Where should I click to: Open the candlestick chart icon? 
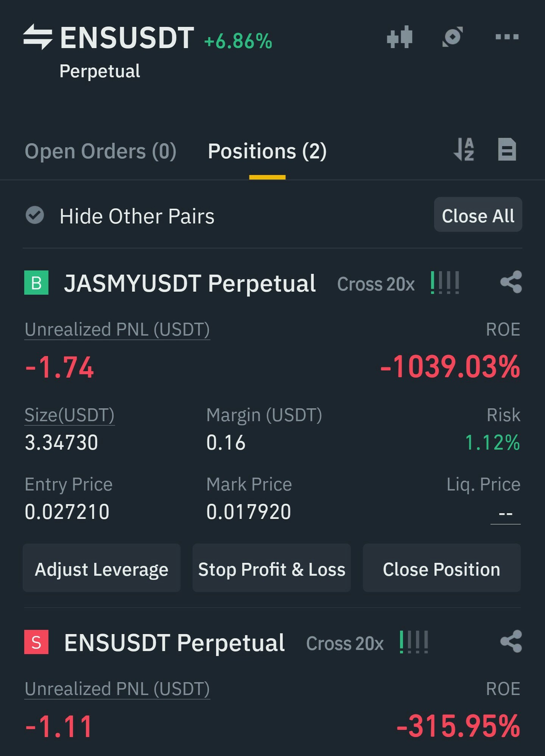click(400, 37)
